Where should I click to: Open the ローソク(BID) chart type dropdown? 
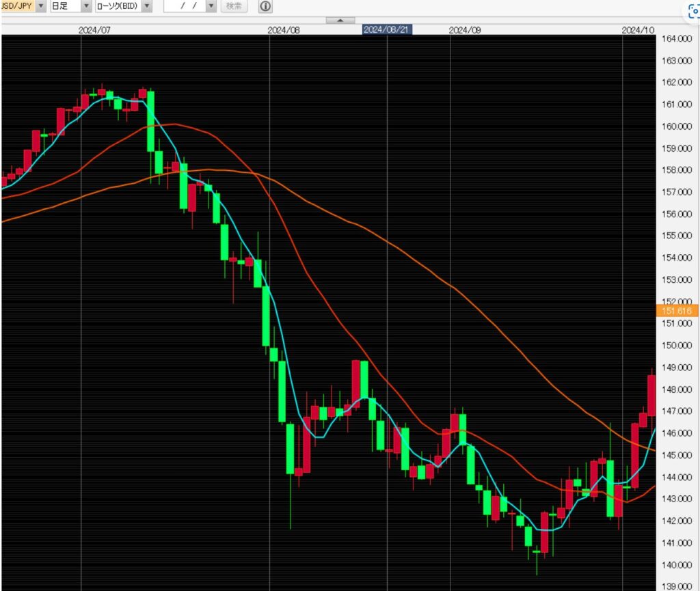coord(146,6)
